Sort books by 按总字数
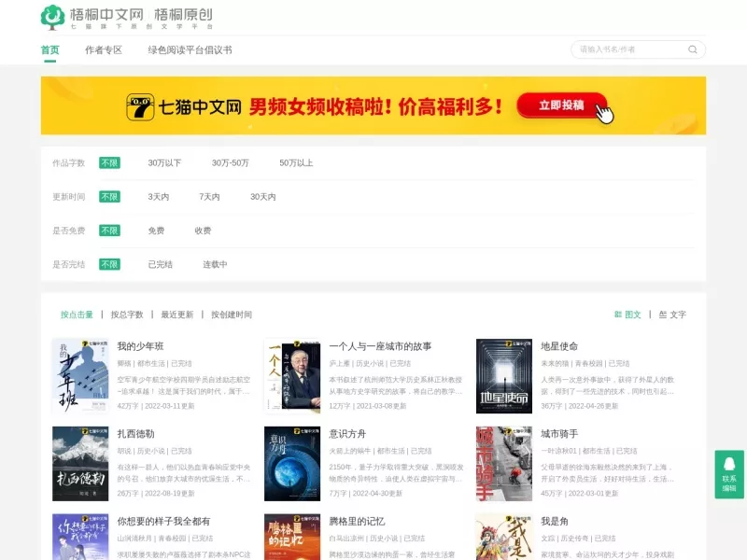The image size is (747, 560). pos(127,315)
